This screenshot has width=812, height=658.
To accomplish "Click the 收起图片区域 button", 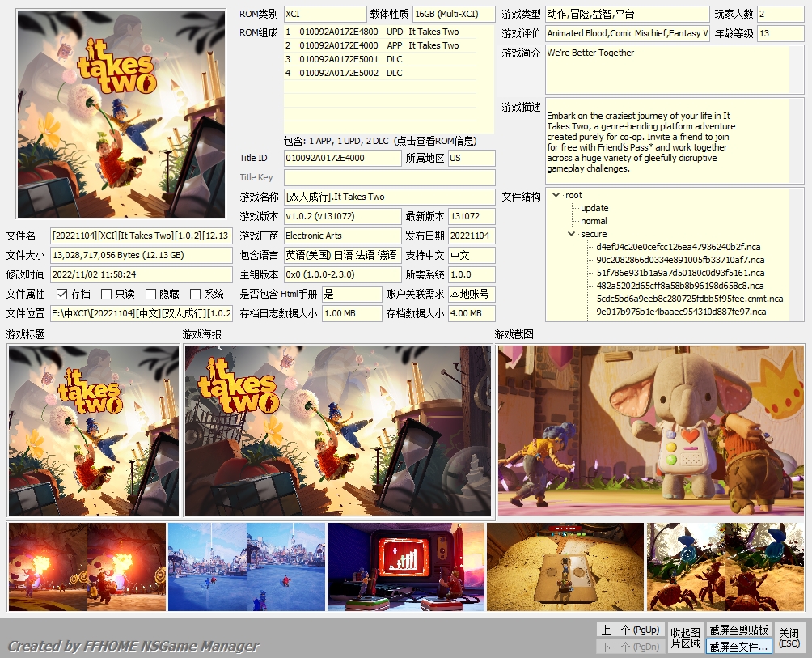I will click(685, 639).
